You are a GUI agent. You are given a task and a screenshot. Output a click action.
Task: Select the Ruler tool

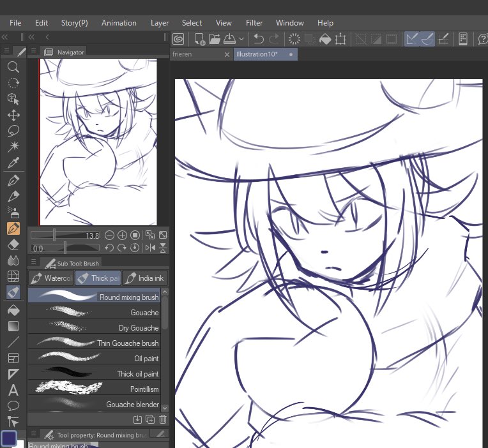(13, 374)
